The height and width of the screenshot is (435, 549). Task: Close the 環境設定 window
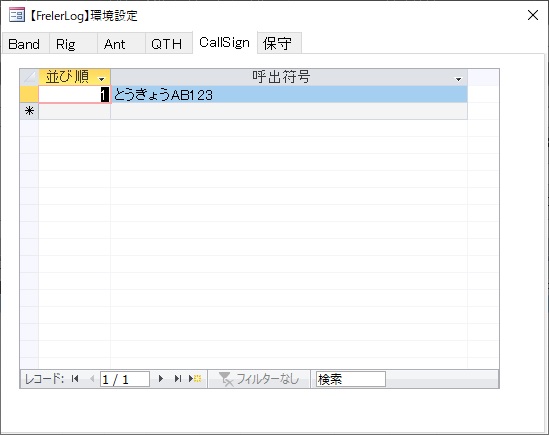tap(533, 15)
